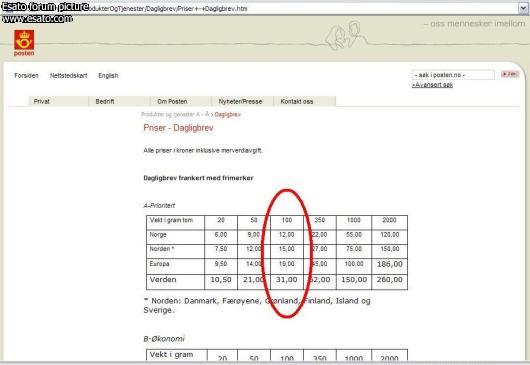Open the Avansert søk link
This screenshot has width=530, height=365.
coord(432,85)
